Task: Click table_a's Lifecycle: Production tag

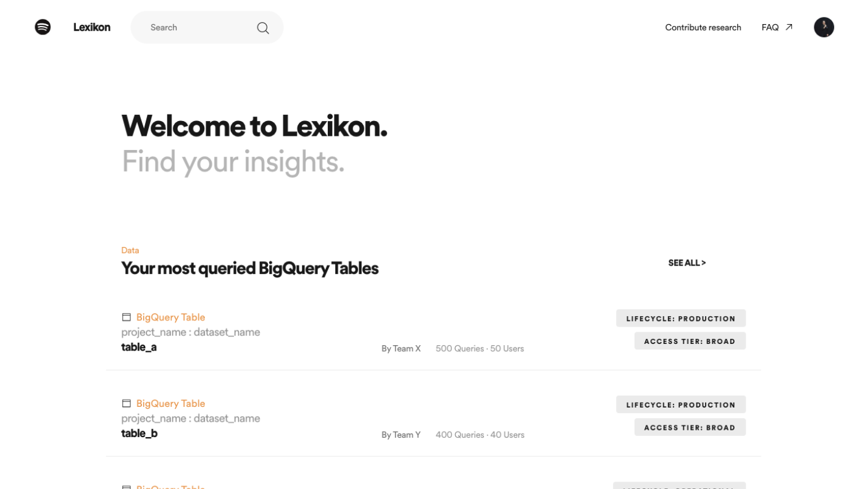Action: pyautogui.click(x=680, y=319)
